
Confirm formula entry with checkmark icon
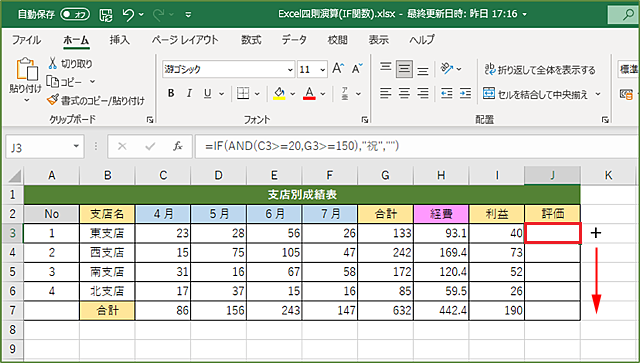150,146
